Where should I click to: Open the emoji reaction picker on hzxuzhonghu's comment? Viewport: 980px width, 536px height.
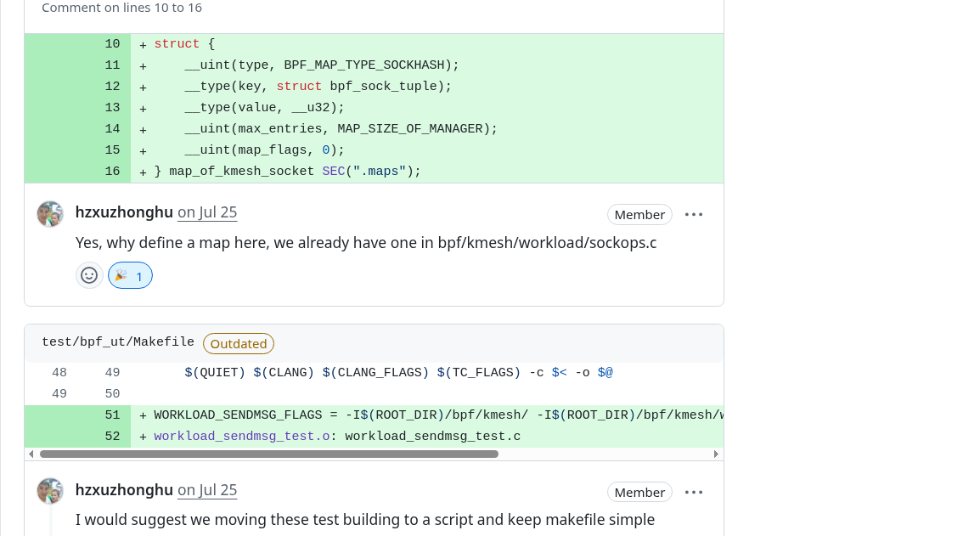coord(89,275)
